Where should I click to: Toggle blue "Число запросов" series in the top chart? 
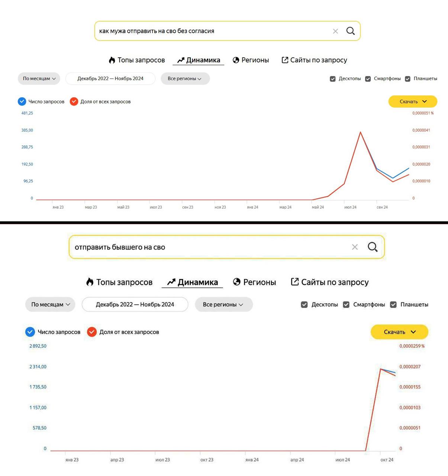pyautogui.click(x=22, y=102)
